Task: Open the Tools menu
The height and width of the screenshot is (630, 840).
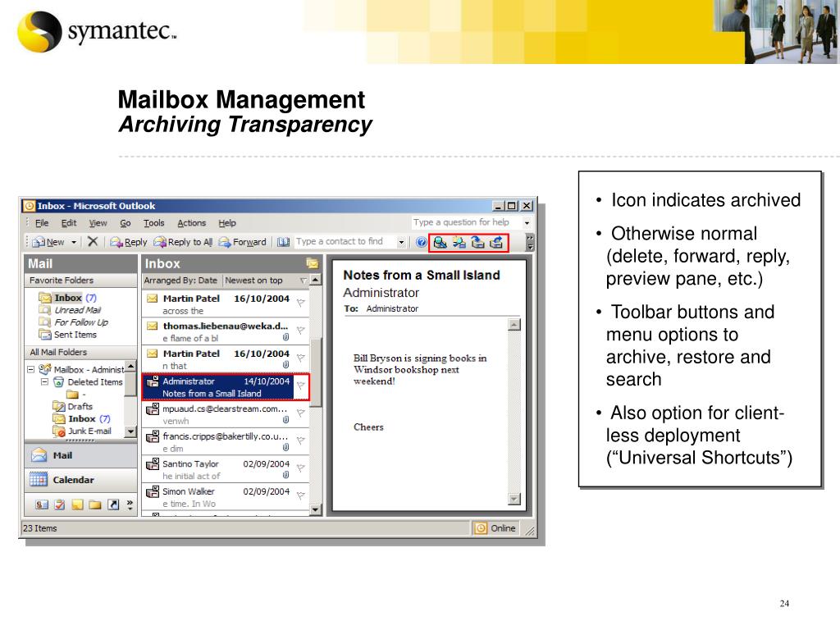Action: 153,223
